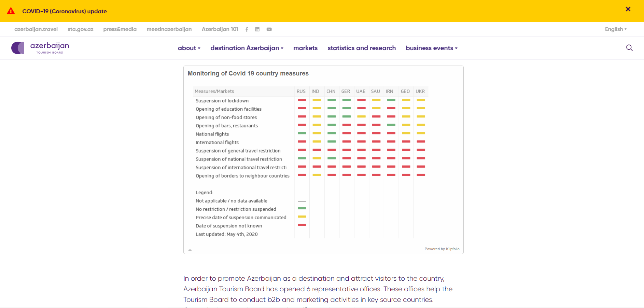The height and width of the screenshot is (308, 644).
Task: Click the grey Not applicable legend dash
Action: coord(302,201)
